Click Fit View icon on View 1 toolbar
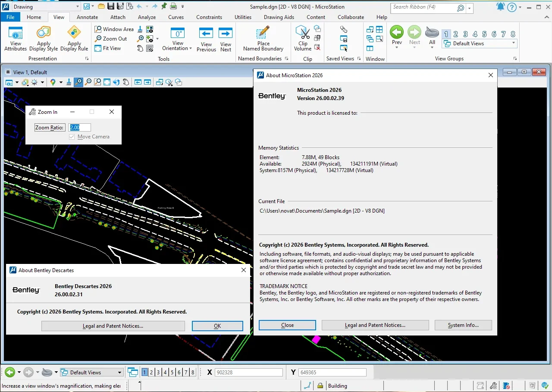Viewport: 552px width, 392px height. [107, 82]
